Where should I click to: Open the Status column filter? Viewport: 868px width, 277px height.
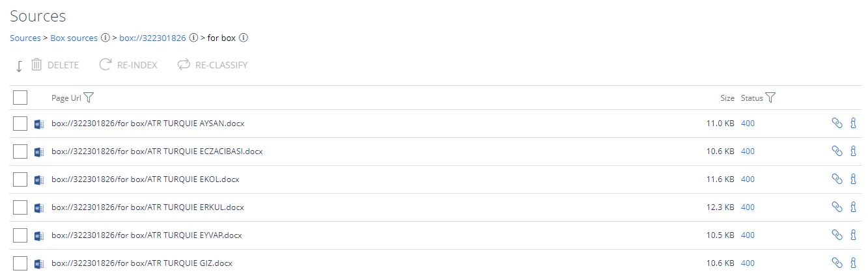pyautogui.click(x=770, y=98)
